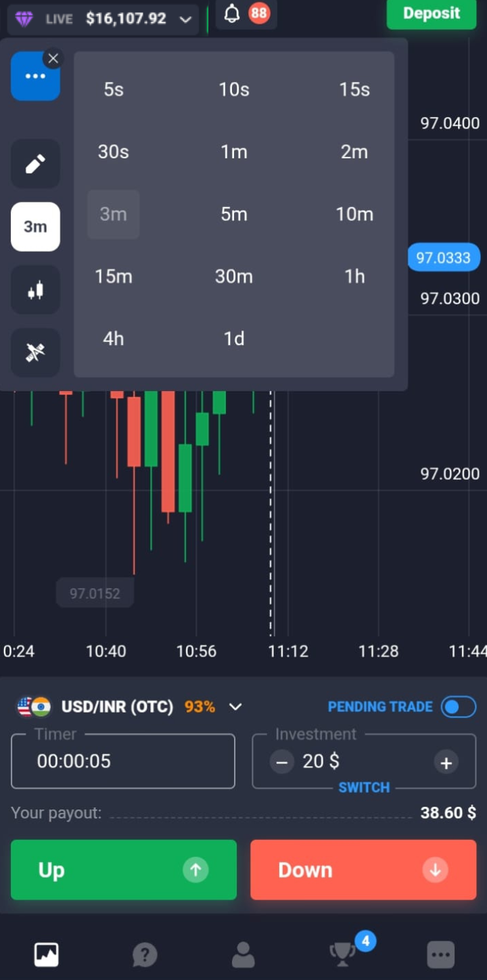
Task: Click the blue three-dots menu button
Action: (x=35, y=76)
